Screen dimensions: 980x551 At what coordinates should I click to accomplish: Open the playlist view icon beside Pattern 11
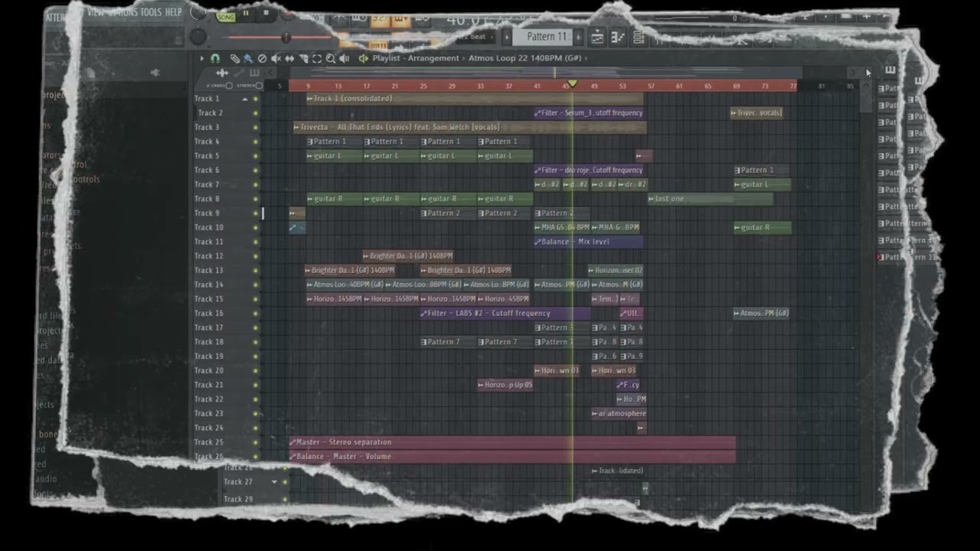(x=597, y=37)
